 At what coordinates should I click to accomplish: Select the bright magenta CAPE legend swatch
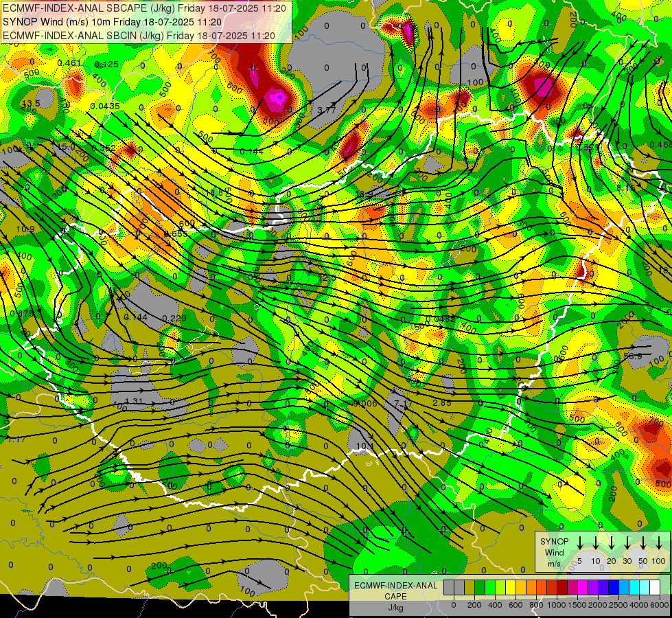coord(583,588)
